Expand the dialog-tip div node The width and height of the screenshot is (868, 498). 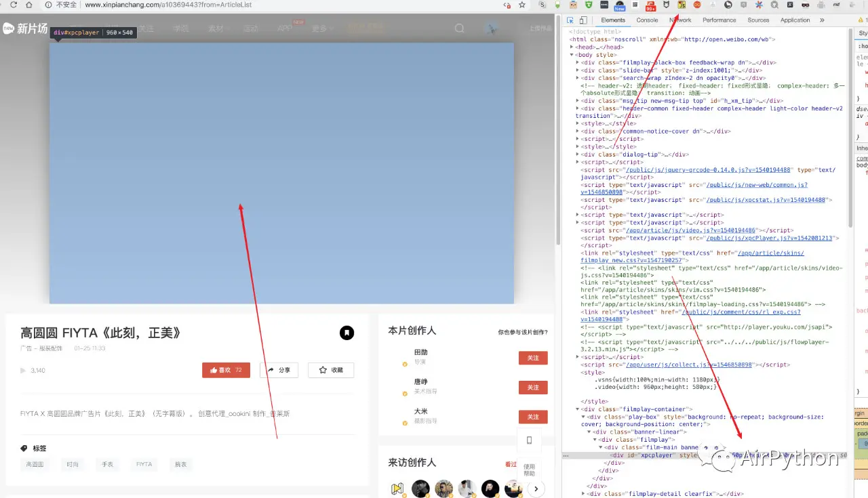578,154
